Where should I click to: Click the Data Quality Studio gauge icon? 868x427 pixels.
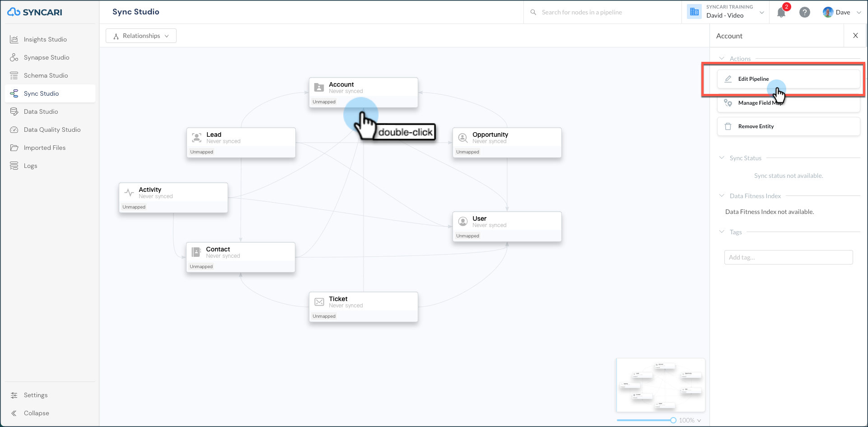pos(14,130)
